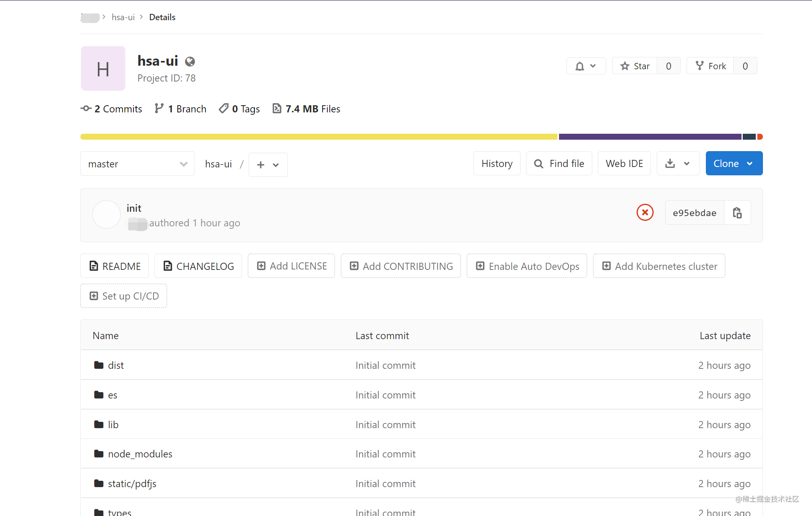Open the download source code dropdown

pyautogui.click(x=678, y=163)
